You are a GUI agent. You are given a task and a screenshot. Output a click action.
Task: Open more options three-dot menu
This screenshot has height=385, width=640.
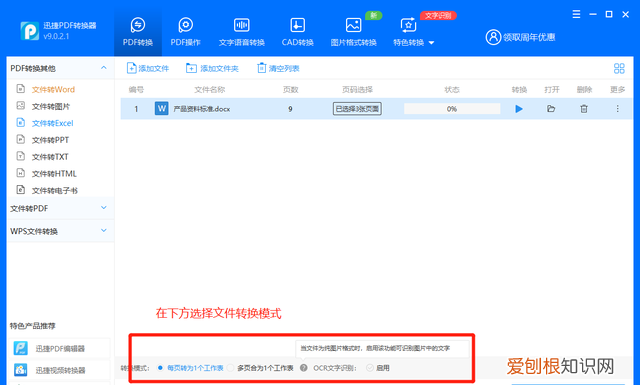[x=618, y=109]
